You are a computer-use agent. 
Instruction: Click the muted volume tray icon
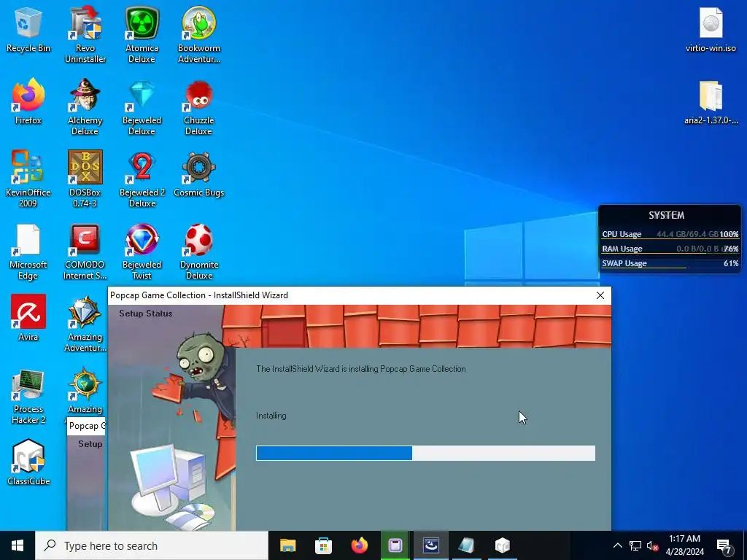click(x=653, y=545)
